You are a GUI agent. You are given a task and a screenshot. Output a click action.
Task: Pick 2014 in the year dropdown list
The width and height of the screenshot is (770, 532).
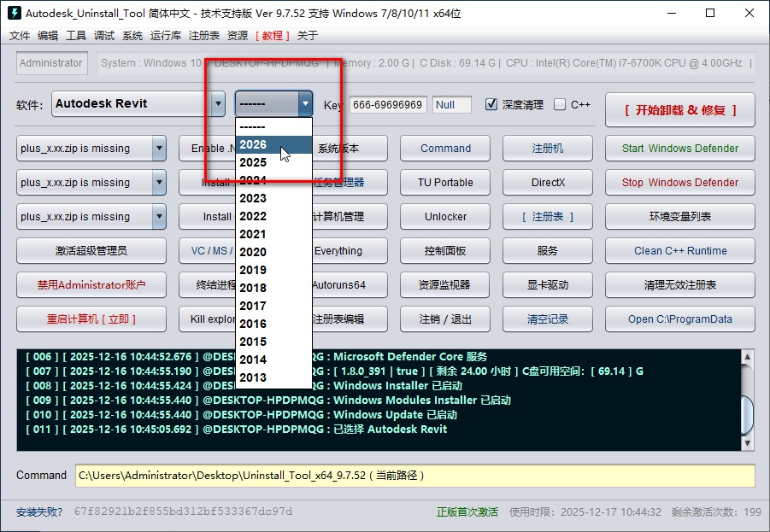pos(273,360)
